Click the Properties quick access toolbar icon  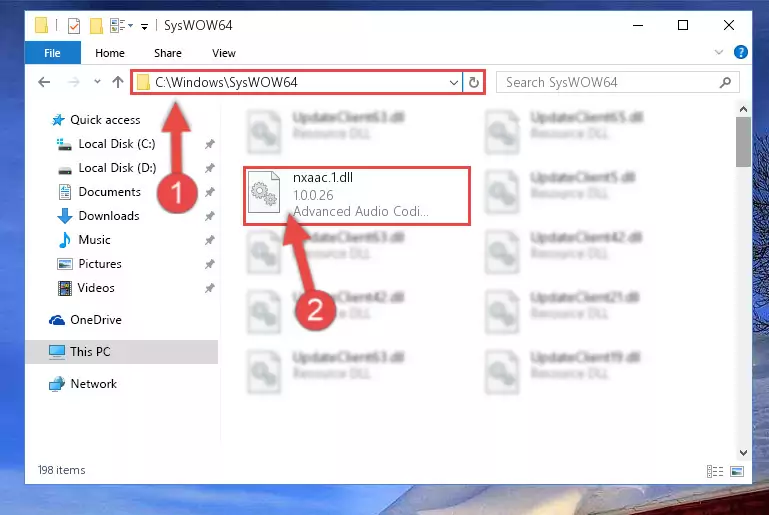point(74,26)
